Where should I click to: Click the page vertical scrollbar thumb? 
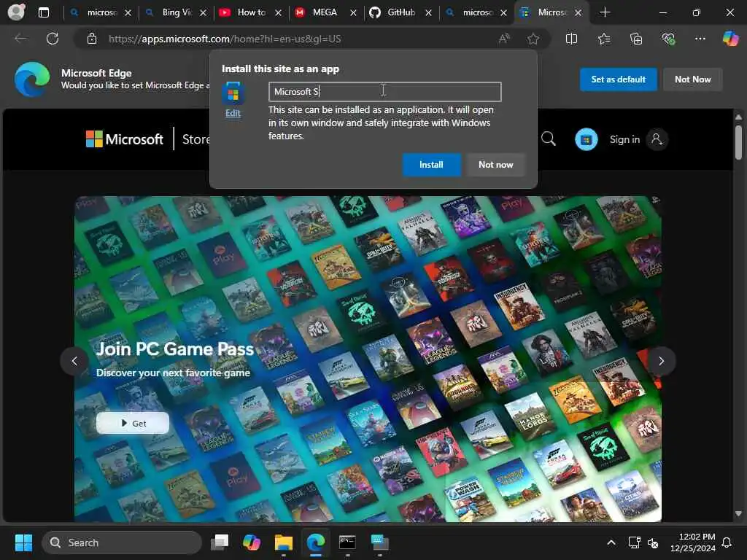(738, 142)
